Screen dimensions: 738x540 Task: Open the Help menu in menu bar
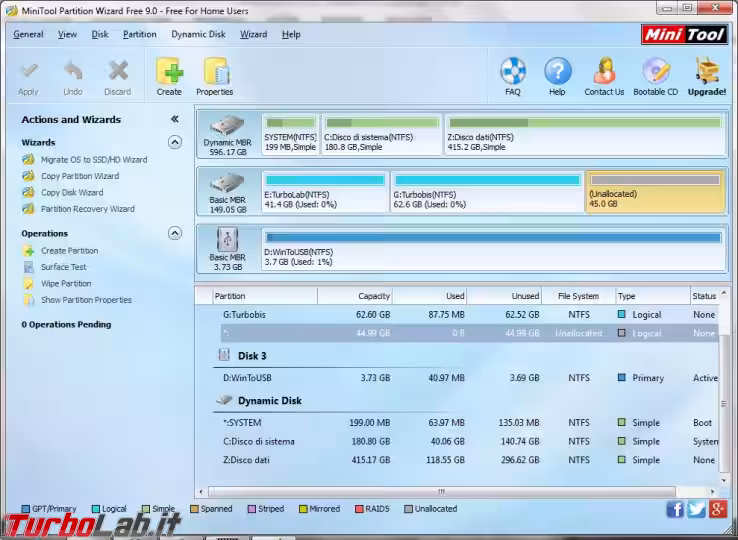pos(291,34)
